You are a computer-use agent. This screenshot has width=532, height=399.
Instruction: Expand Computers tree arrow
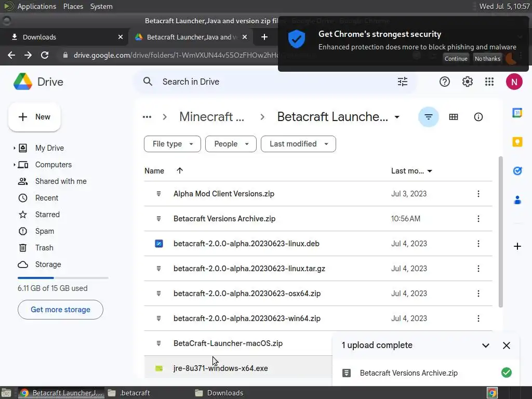pos(14,165)
